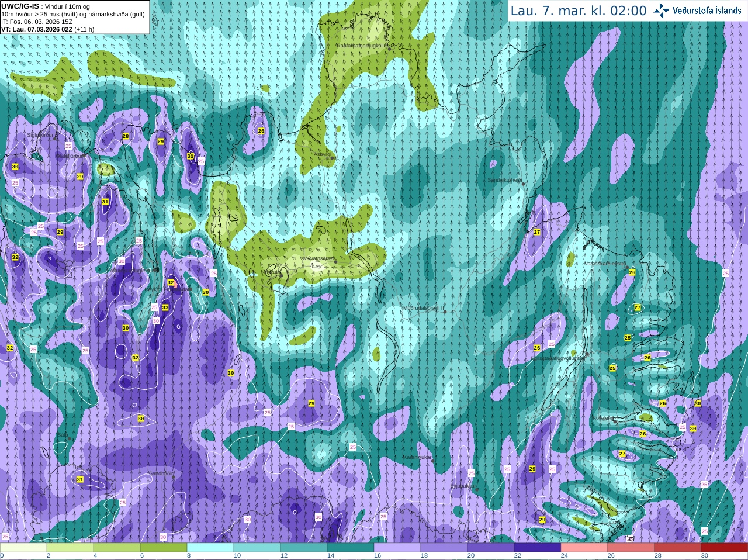Image resolution: width=748 pixels, height=560 pixels.
Task: Click the Sandvíkurheiði station label
Action: click(505, 180)
